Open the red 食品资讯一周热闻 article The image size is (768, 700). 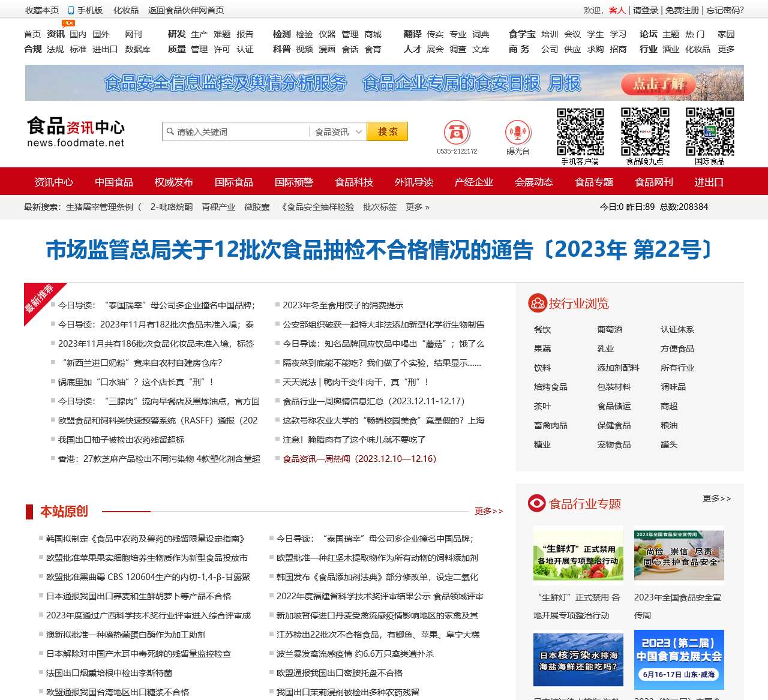359,459
